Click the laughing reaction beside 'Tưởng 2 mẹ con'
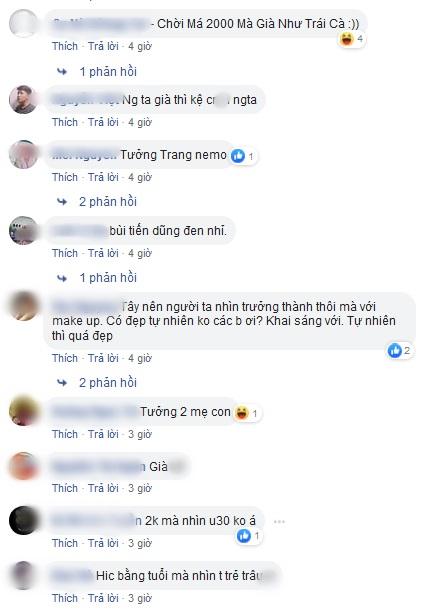446x615 pixels. (241, 413)
